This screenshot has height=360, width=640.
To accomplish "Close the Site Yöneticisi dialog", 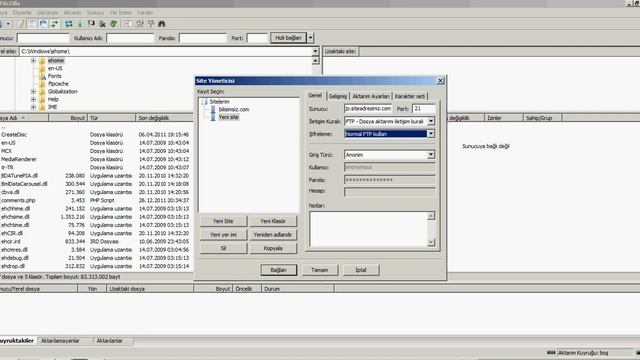I will pos(440,81).
